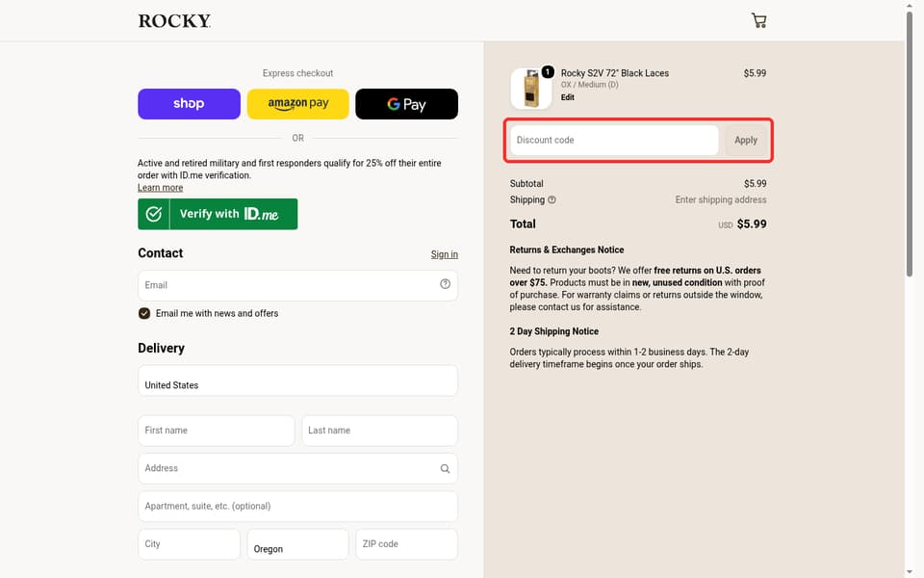Click the email help question mark icon
The width and height of the screenshot is (924, 578).
coord(445,284)
